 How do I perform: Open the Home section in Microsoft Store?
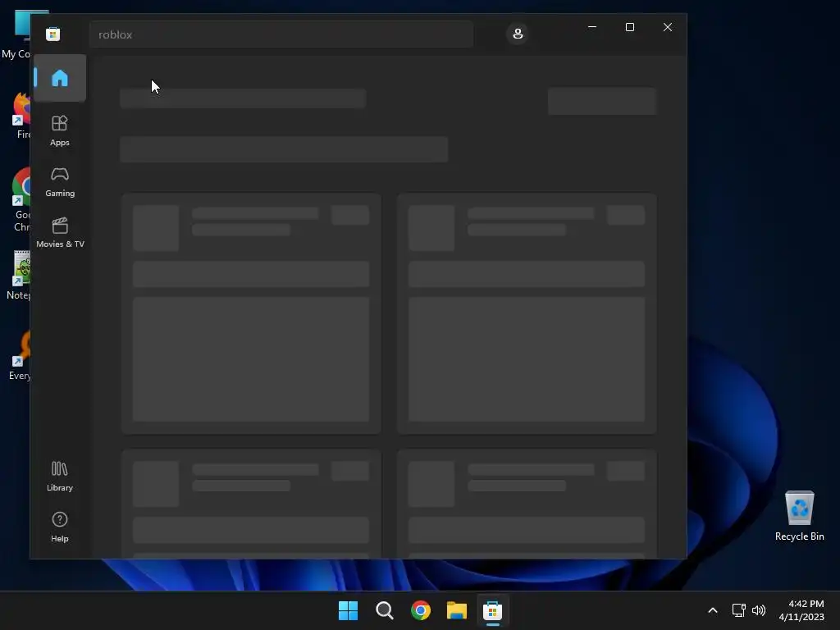[x=59, y=78]
